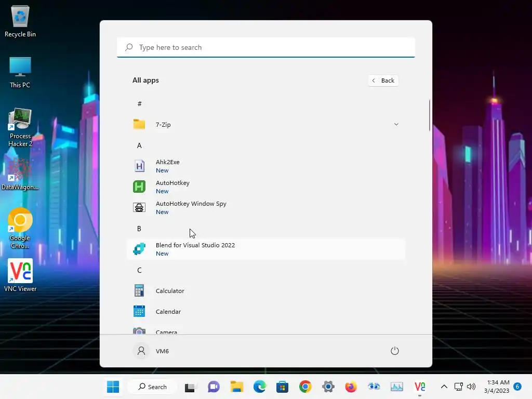Screen dimensions: 532x399
Task: Click the Start menu scrollbar
Action: click(430, 115)
